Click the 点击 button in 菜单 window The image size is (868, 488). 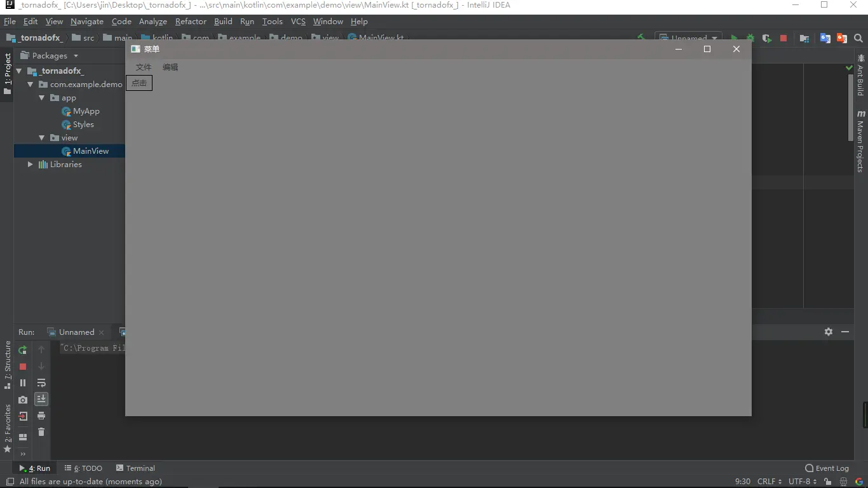[x=139, y=83]
